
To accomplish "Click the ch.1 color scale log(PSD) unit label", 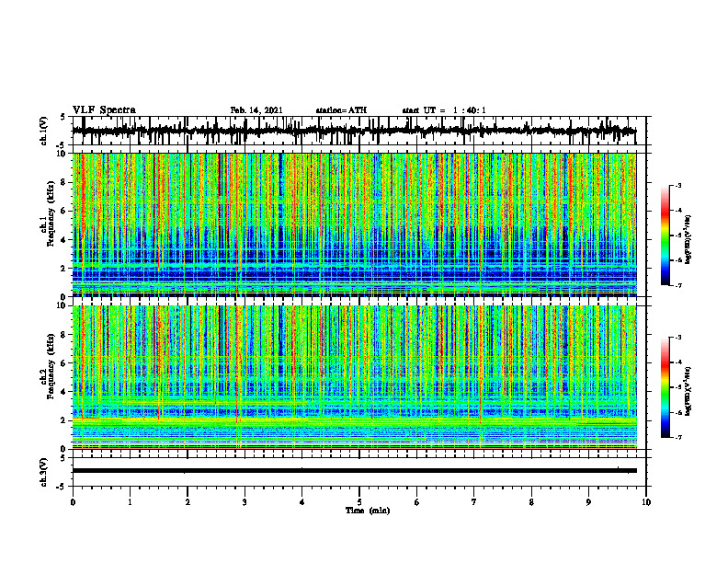I will pos(689,240).
